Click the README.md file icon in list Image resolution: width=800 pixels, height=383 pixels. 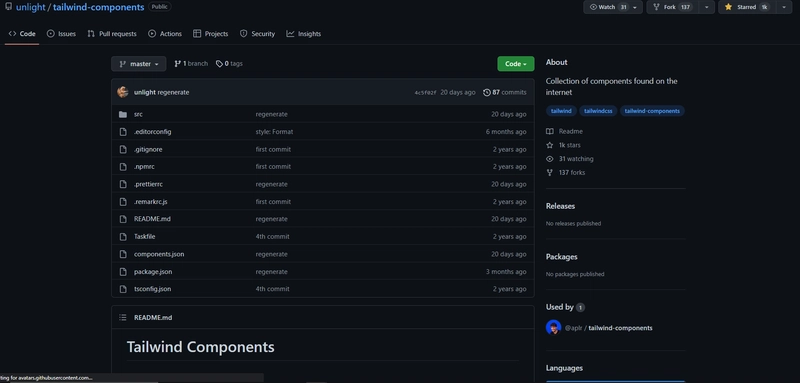(x=122, y=219)
